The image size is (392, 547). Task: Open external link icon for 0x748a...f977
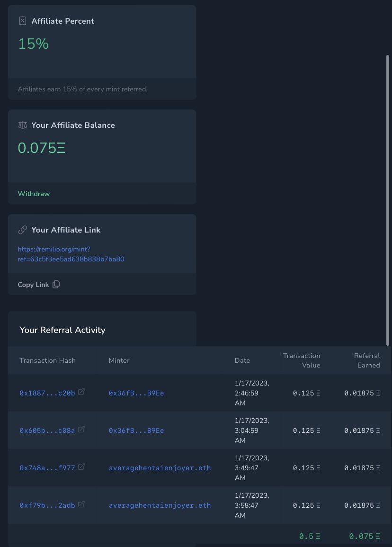click(x=81, y=467)
